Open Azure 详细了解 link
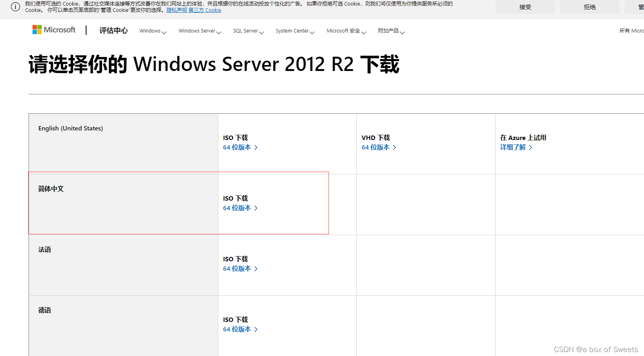 point(516,147)
